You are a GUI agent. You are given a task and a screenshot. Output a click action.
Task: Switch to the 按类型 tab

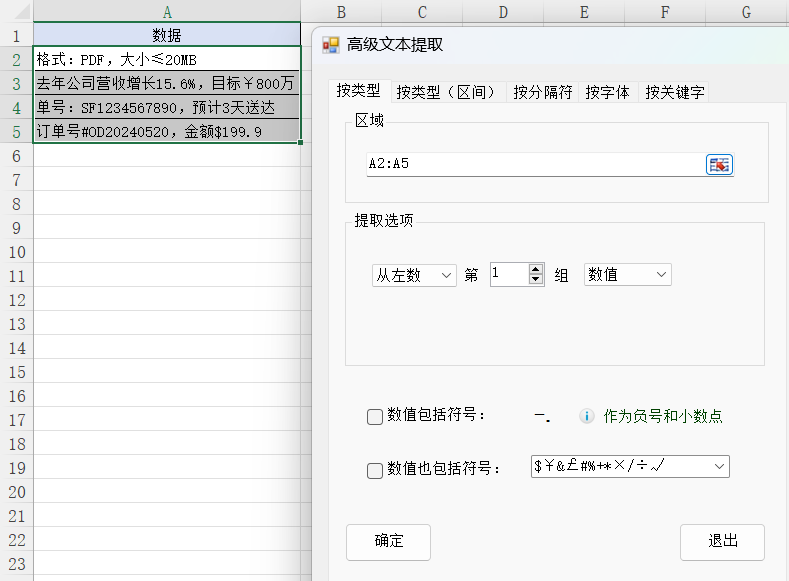coord(359,91)
